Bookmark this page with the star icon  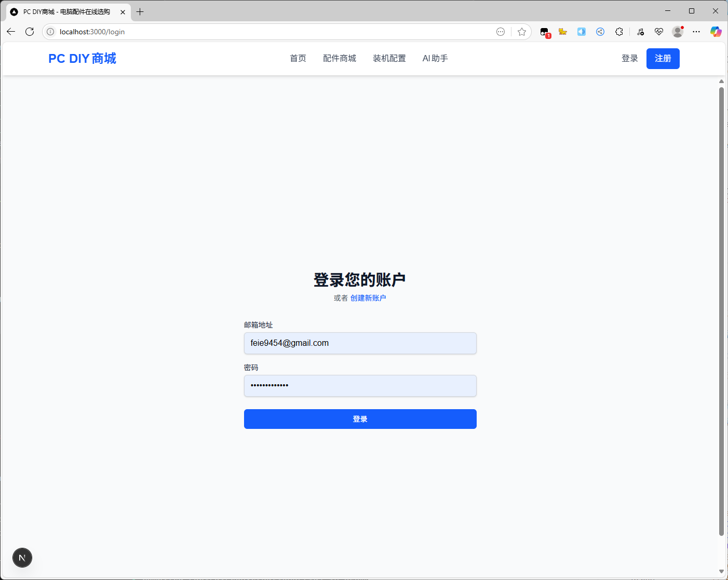point(522,32)
